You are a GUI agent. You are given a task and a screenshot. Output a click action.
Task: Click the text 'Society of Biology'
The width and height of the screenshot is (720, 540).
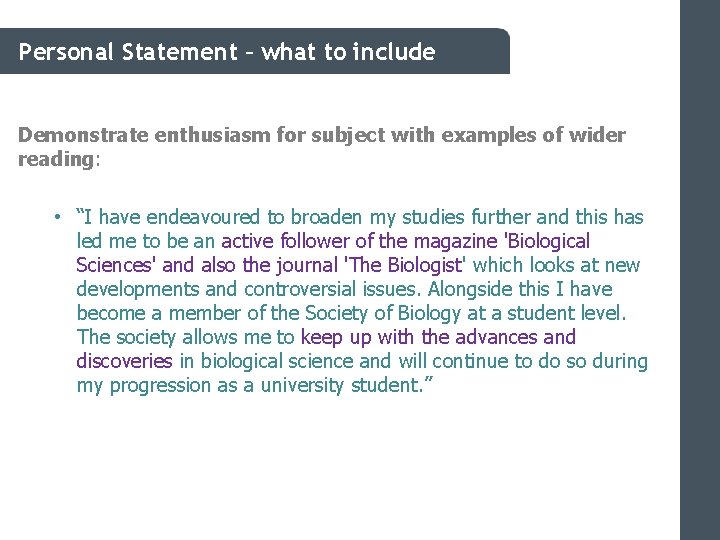click(x=382, y=313)
